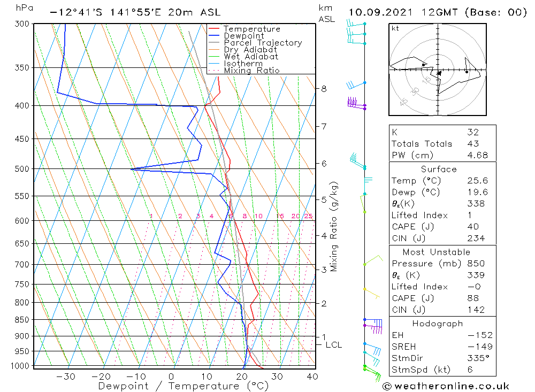This screenshot has width=535, height=392.
Task: Click the Wet Adiabat legend label
Action: (x=251, y=57)
